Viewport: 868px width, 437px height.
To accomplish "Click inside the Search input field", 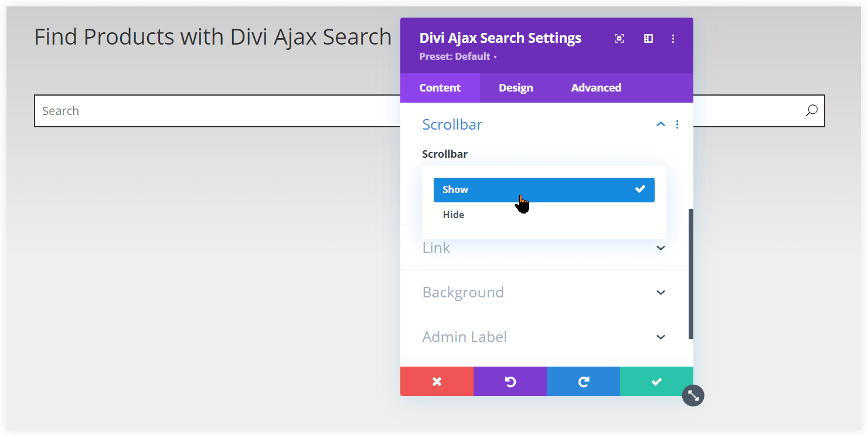I will [x=176, y=110].
